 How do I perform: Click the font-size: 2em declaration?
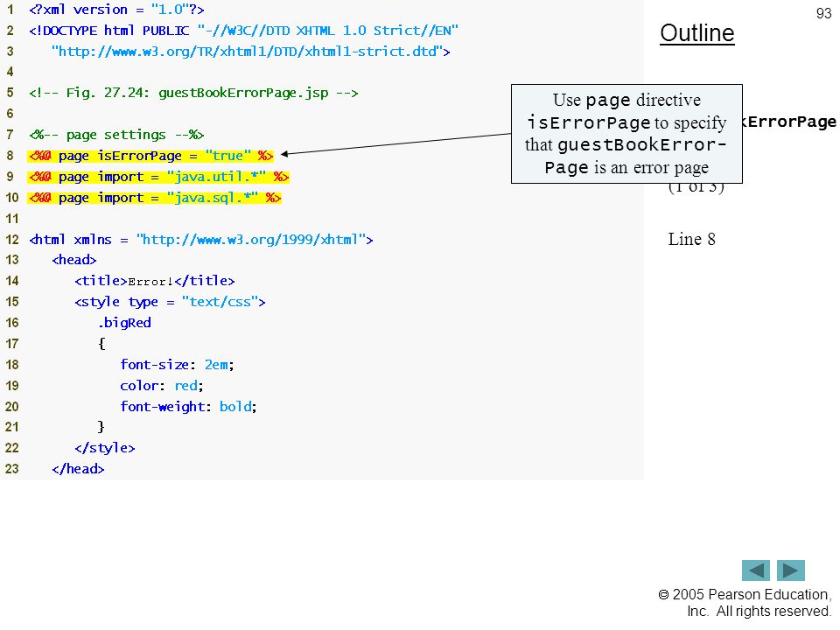(178, 365)
